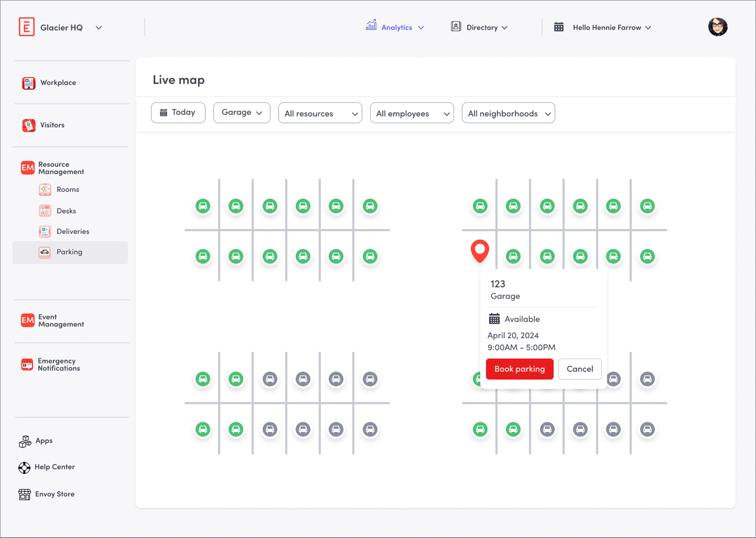The image size is (756, 538).
Task: Expand the Glacier HQ location dropdown
Action: [98, 28]
